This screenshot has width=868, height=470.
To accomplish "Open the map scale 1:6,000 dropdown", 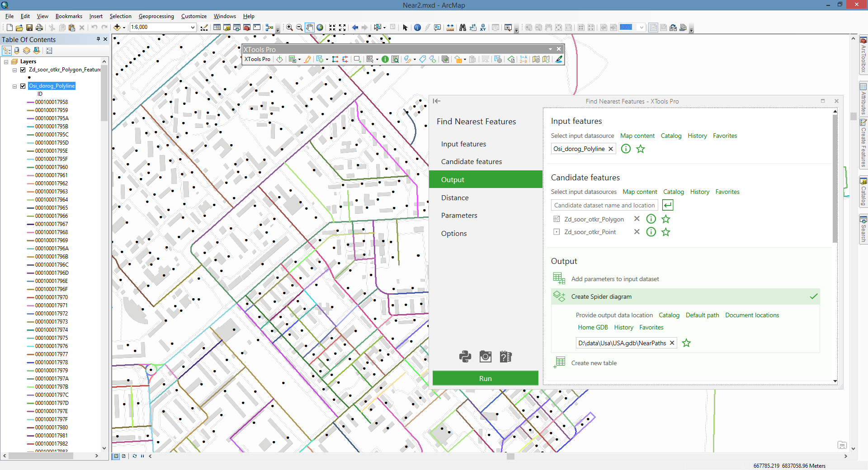I will pyautogui.click(x=193, y=28).
